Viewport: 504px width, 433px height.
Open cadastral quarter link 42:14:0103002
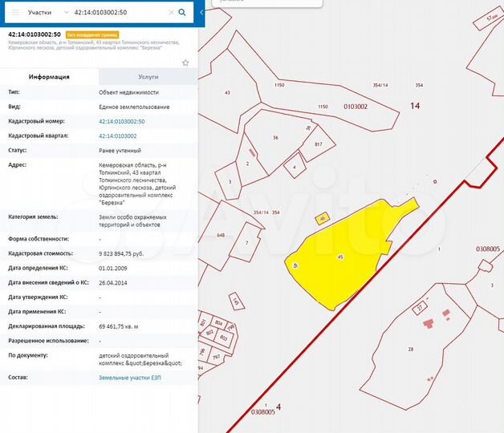[x=117, y=136]
